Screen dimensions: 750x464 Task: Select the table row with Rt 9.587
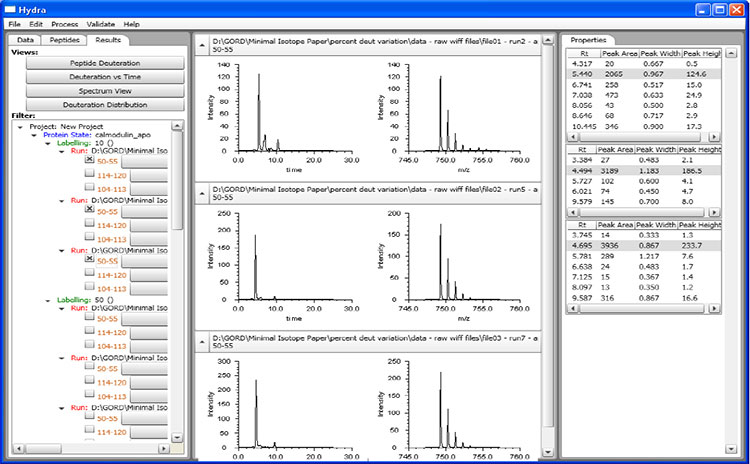point(644,298)
